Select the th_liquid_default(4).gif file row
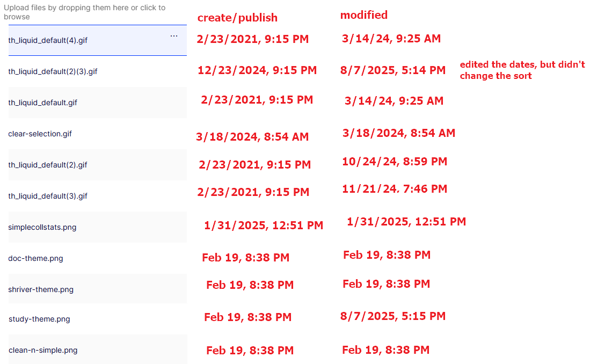This screenshot has width=590, height=364. tap(48, 40)
